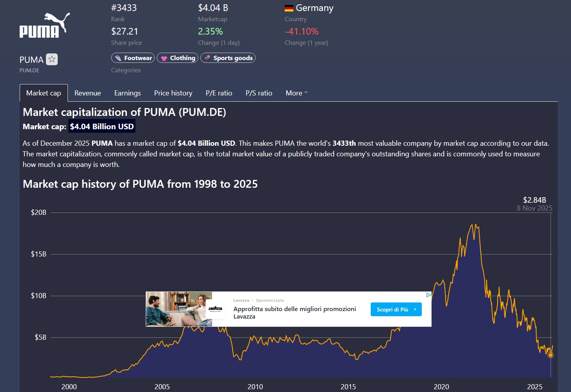
Task: Expand the More dropdown menu
Action: pos(296,93)
